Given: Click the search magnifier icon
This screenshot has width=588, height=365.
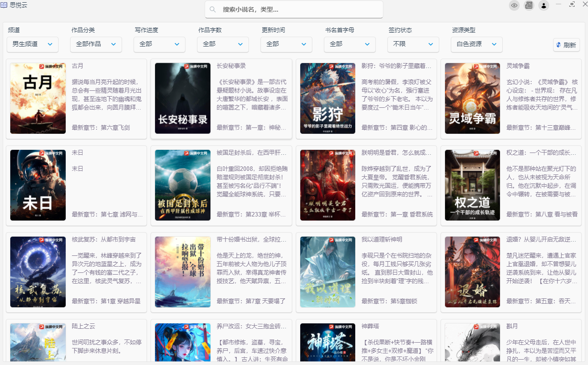Looking at the screenshot, I should (x=213, y=9).
